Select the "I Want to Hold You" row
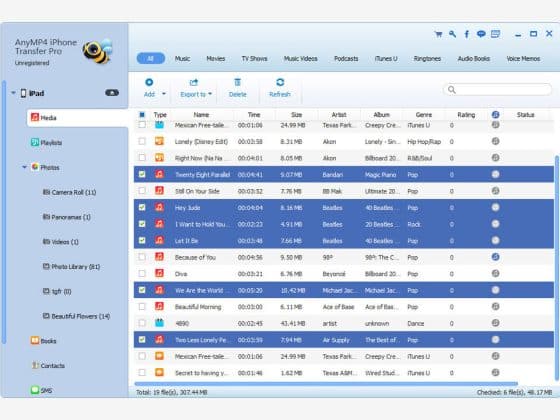This screenshot has width=560, height=420. pos(344,224)
